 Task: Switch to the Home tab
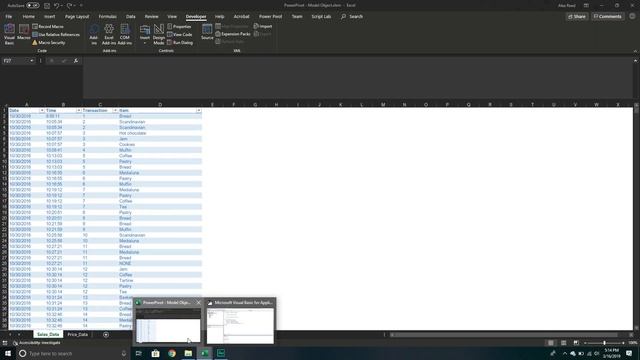29,16
